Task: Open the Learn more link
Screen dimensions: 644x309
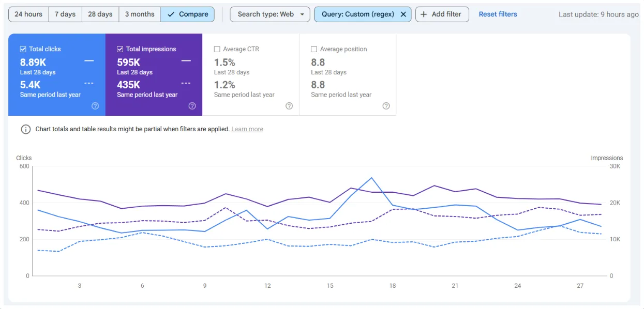Action: (247, 129)
